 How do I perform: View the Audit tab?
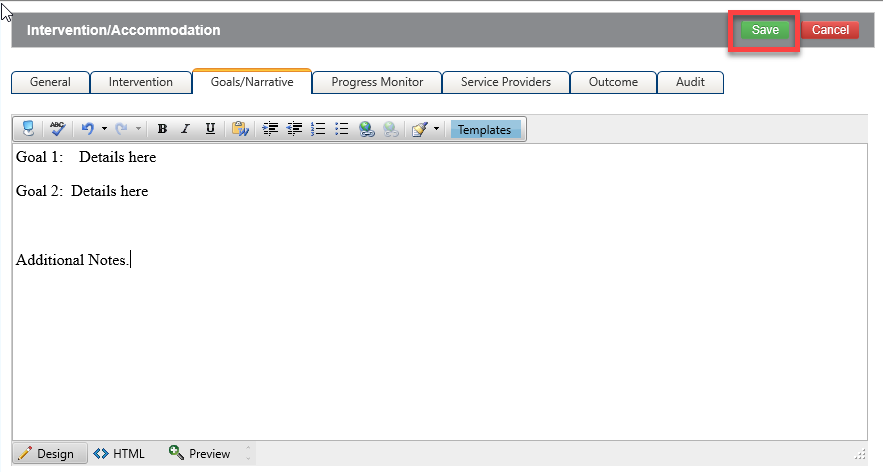tap(690, 82)
